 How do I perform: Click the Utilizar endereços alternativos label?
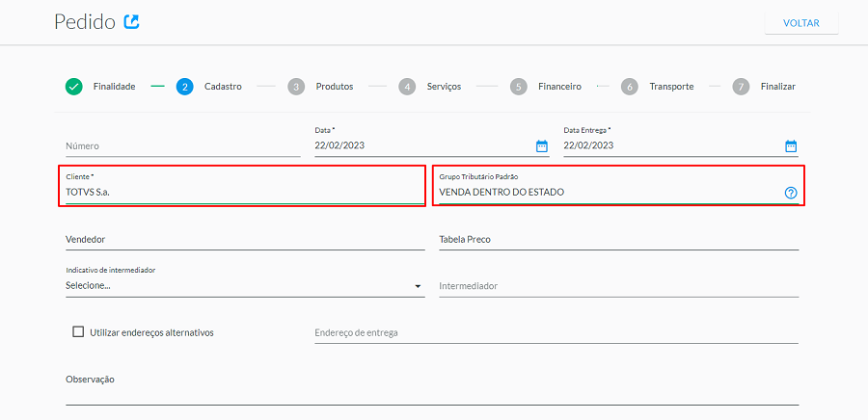tap(151, 332)
